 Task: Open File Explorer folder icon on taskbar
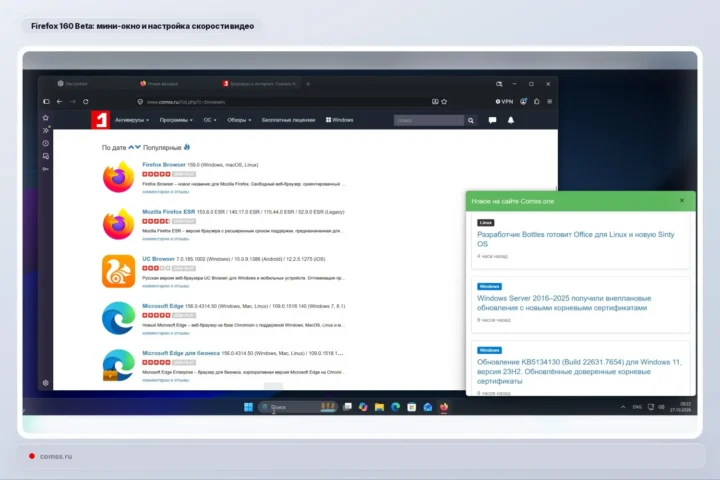379,407
